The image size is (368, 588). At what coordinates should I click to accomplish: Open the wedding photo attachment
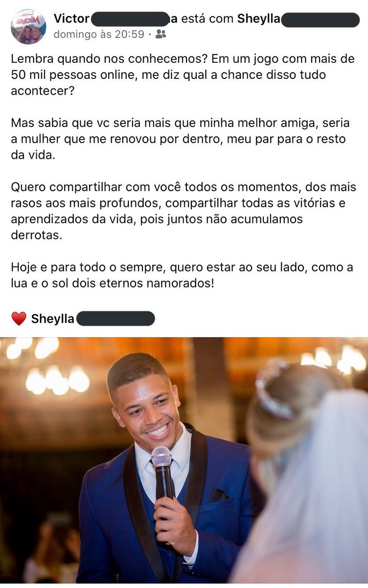pos(184,460)
